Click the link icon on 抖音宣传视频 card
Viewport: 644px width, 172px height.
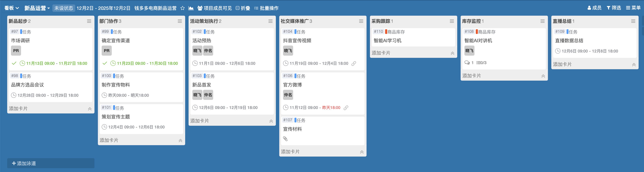[x=354, y=64]
